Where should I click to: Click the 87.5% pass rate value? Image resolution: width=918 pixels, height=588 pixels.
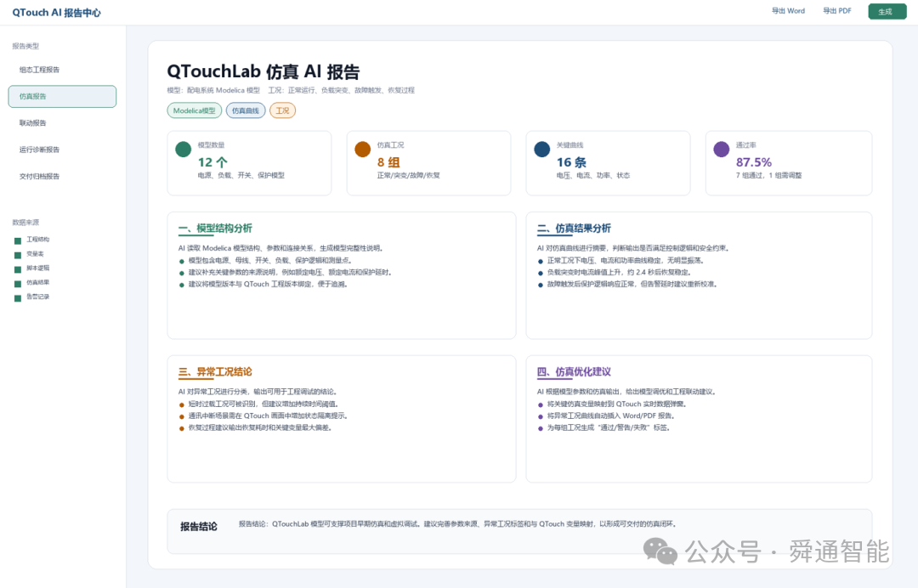[753, 162]
